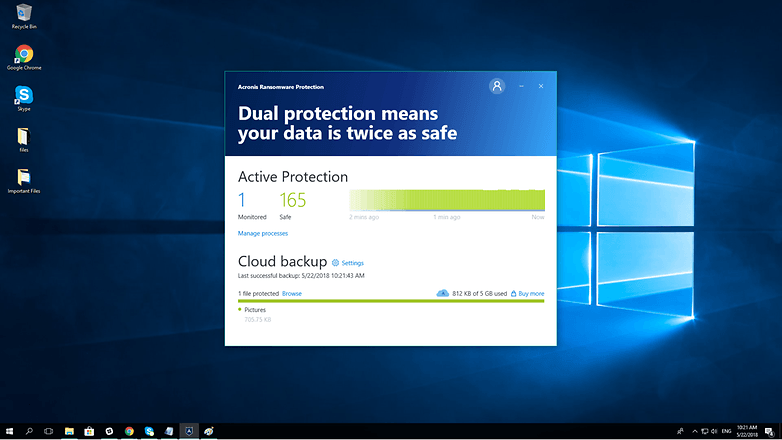Open the Windows Start menu
Screen dimensions: 782x440
[x=9, y=431]
